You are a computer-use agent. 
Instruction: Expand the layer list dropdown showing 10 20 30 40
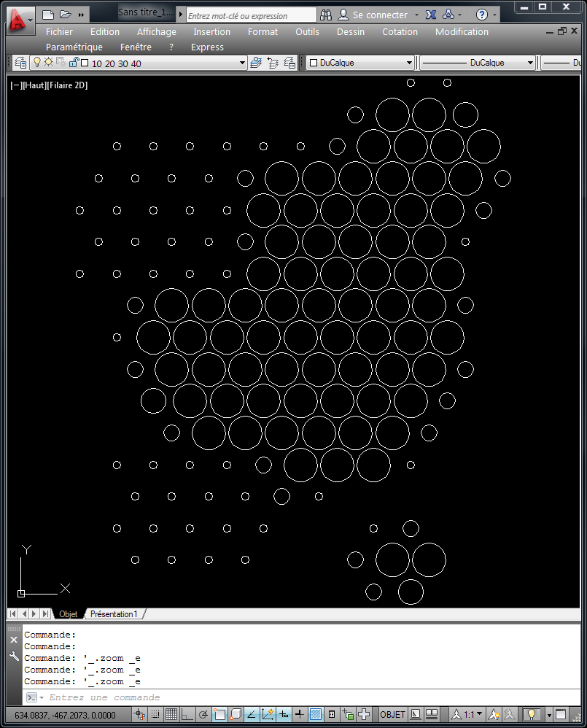(243, 63)
